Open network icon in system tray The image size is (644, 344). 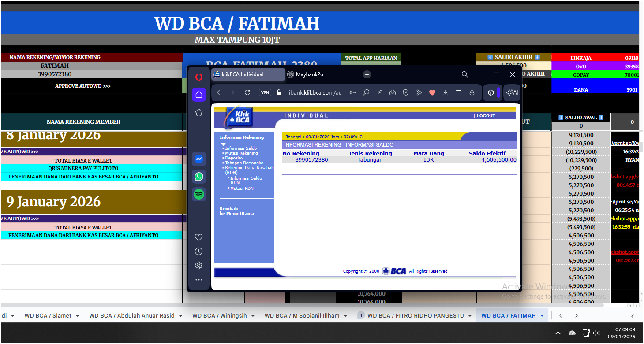586,333
